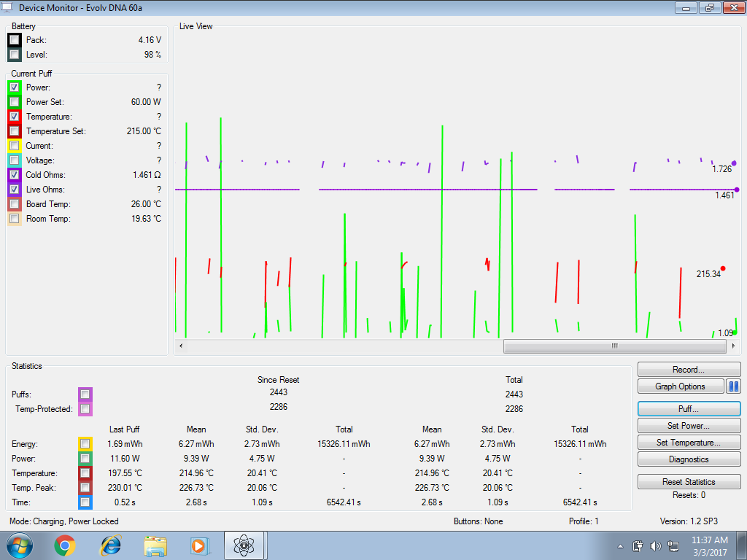Screen dimensions: 747x560
Task: Enable the Power Set graph checkbox
Action: click(15, 102)
